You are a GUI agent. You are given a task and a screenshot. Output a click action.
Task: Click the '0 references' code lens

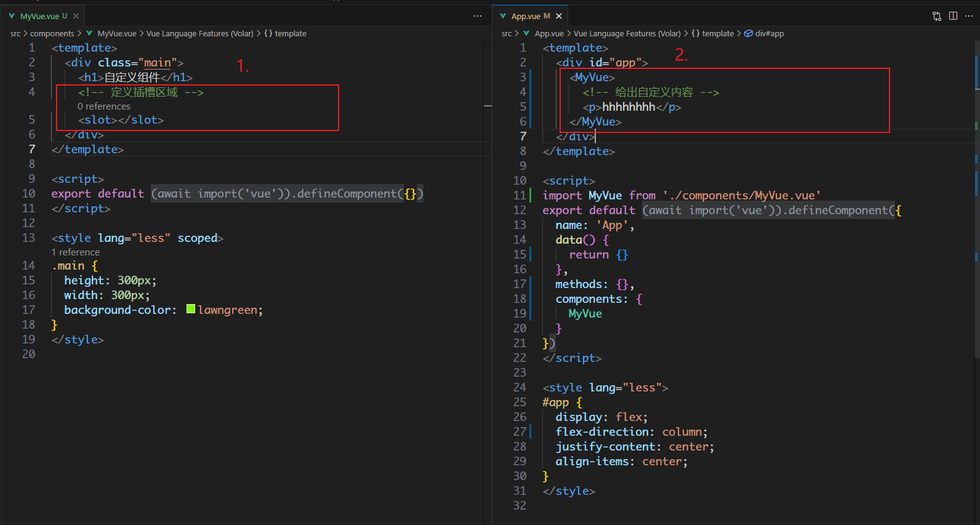104,106
